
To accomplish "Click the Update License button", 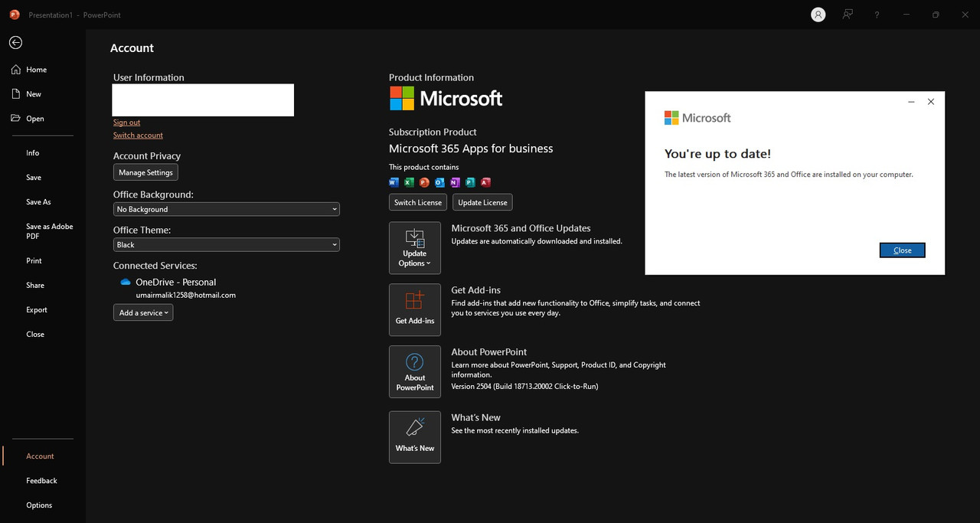I will pos(482,202).
